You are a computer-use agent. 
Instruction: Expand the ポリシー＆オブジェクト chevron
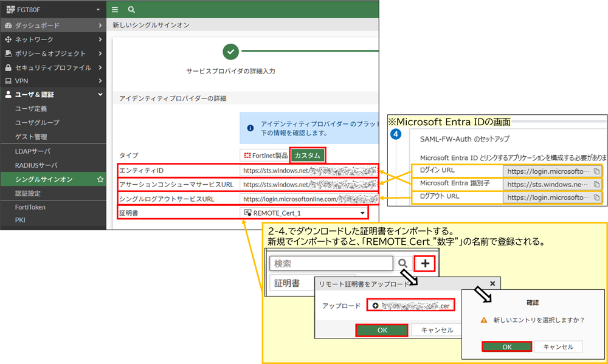pos(100,53)
